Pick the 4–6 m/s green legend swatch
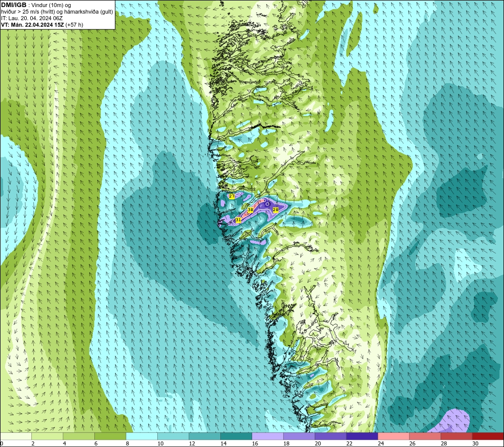 [x=79, y=436]
